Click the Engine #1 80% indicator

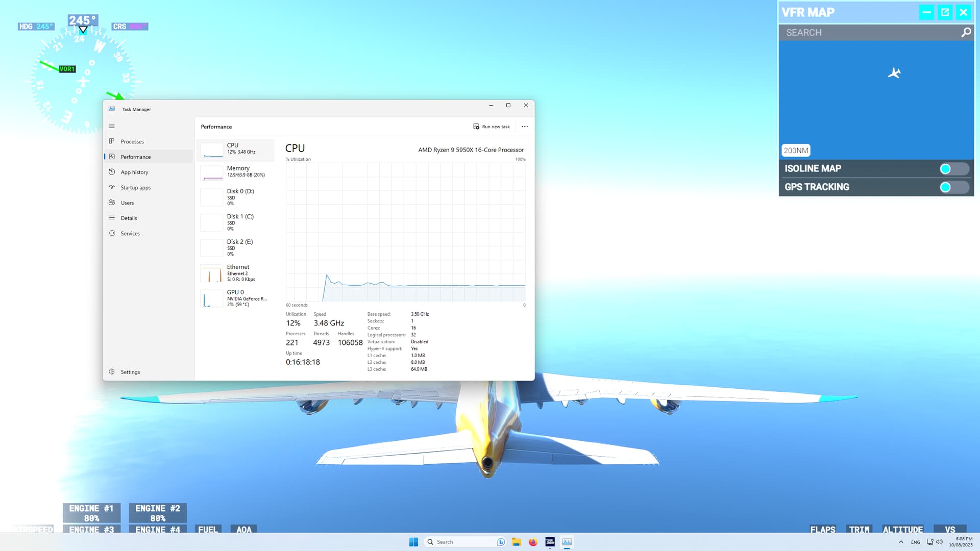coord(91,513)
